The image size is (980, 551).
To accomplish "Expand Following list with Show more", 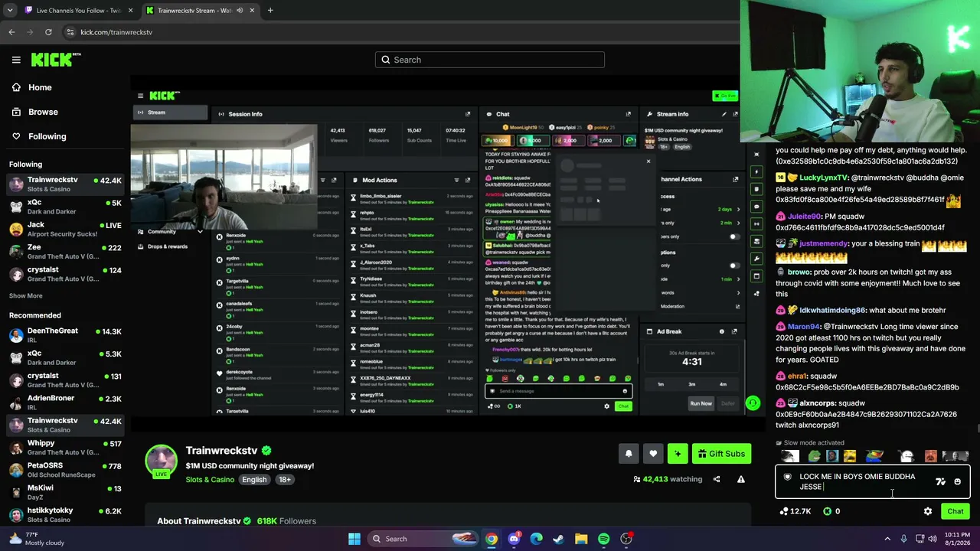I will 25,295.
